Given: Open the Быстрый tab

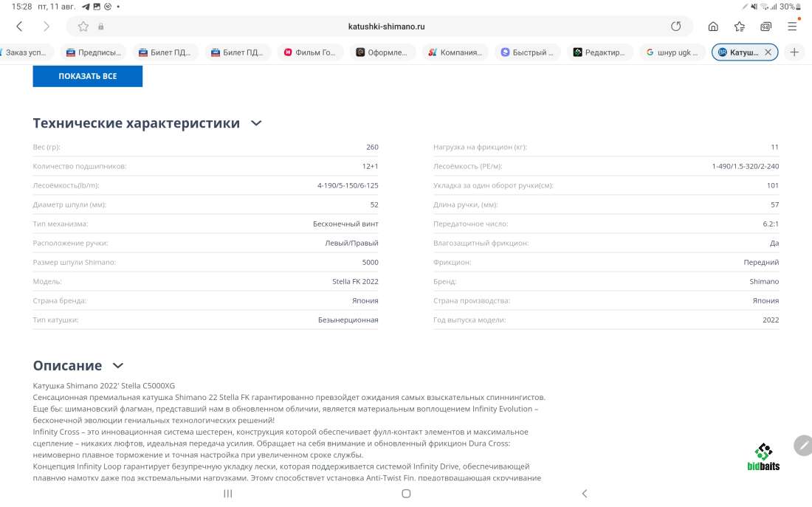Looking at the screenshot, I should [527, 52].
